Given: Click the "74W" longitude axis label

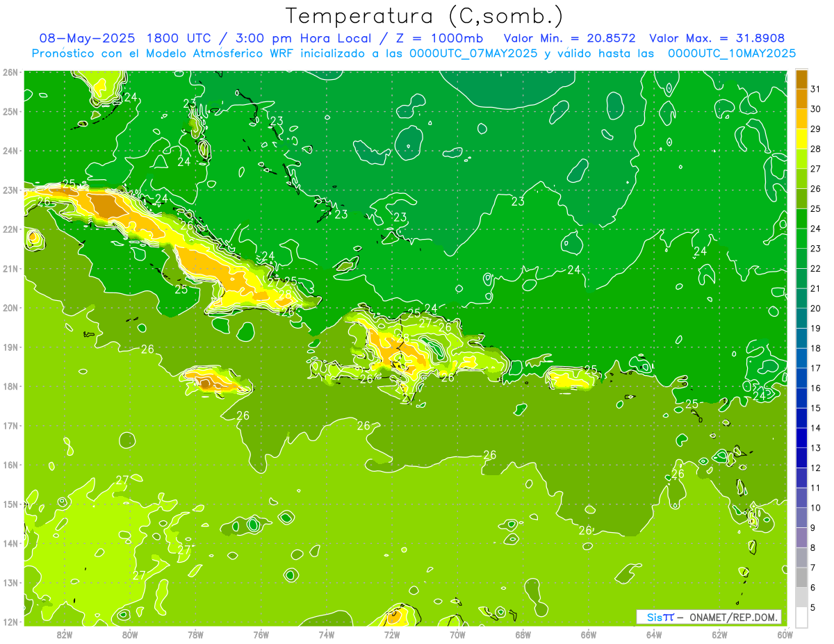Looking at the screenshot, I should (x=327, y=634).
